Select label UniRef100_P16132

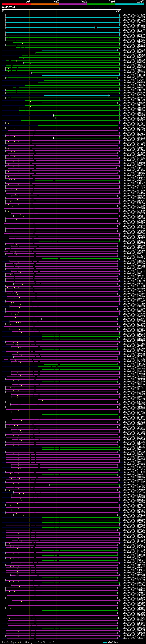[x=134, y=58]
